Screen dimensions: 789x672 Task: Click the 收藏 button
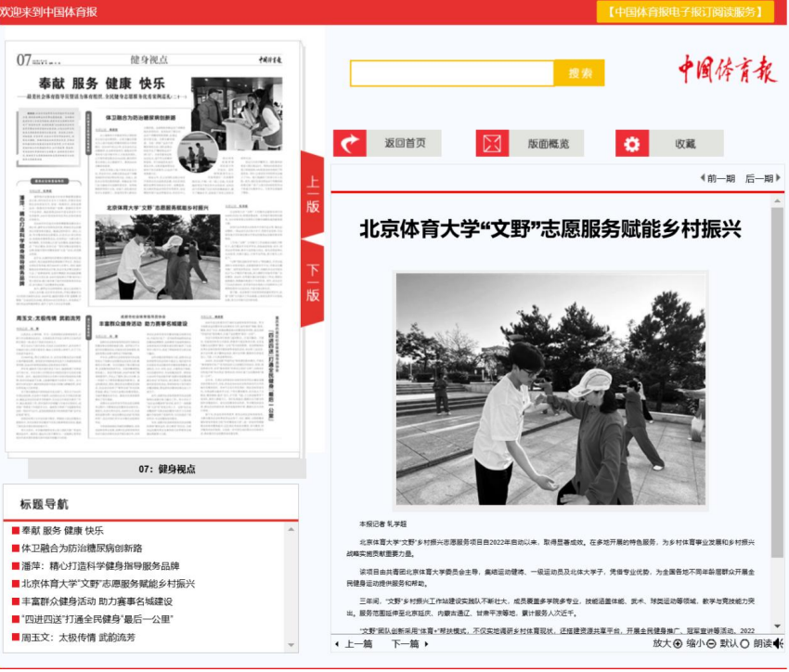(686, 143)
